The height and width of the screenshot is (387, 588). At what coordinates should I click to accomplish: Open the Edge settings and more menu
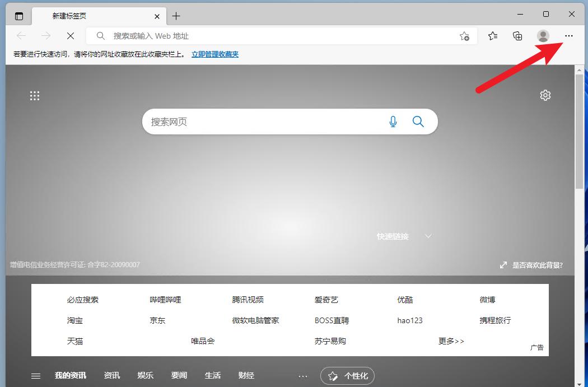569,36
